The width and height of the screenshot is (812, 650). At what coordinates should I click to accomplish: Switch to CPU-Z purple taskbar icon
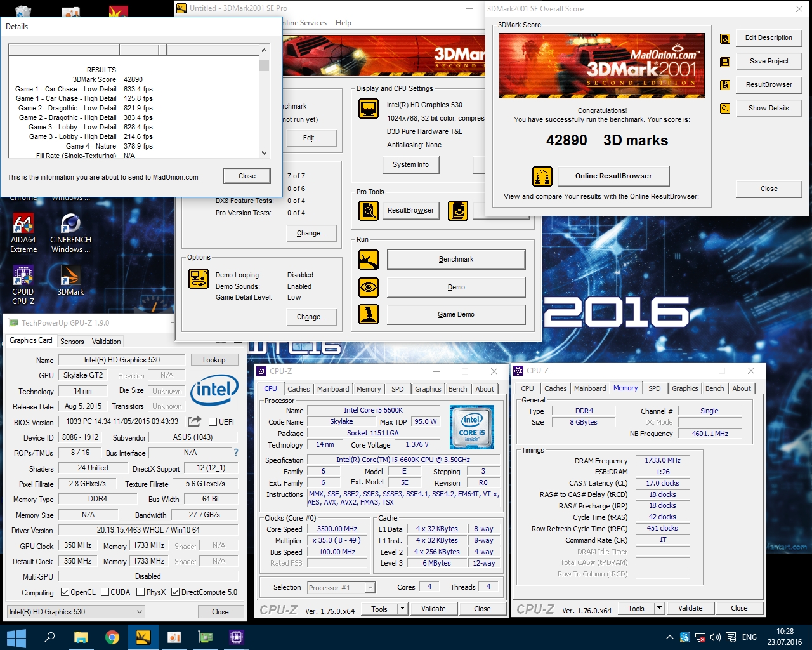(237, 637)
